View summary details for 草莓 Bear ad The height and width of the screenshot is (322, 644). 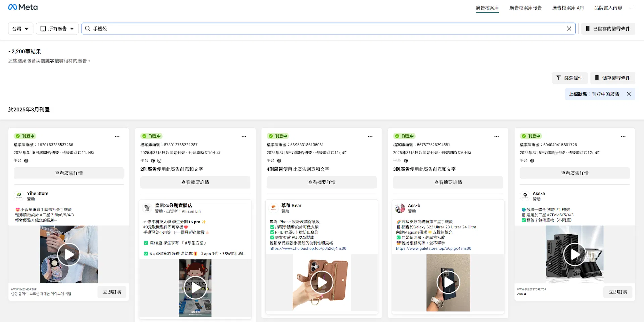322,182
